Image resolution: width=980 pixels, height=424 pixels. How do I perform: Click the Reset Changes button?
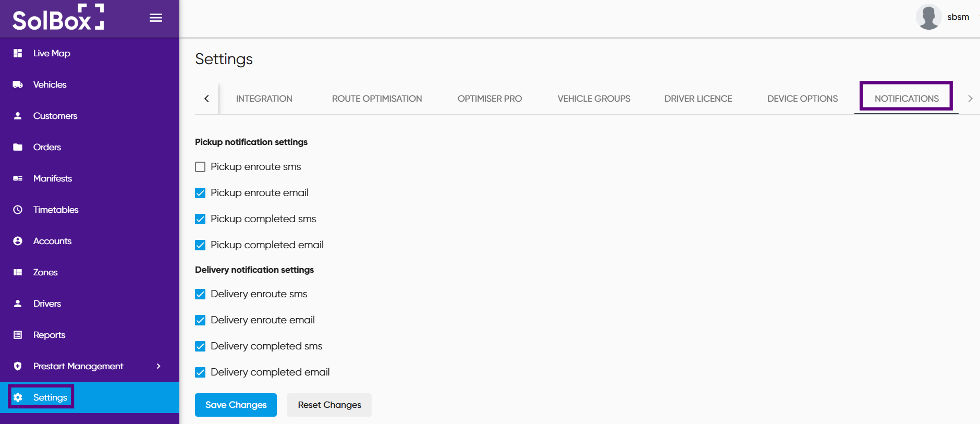329,405
